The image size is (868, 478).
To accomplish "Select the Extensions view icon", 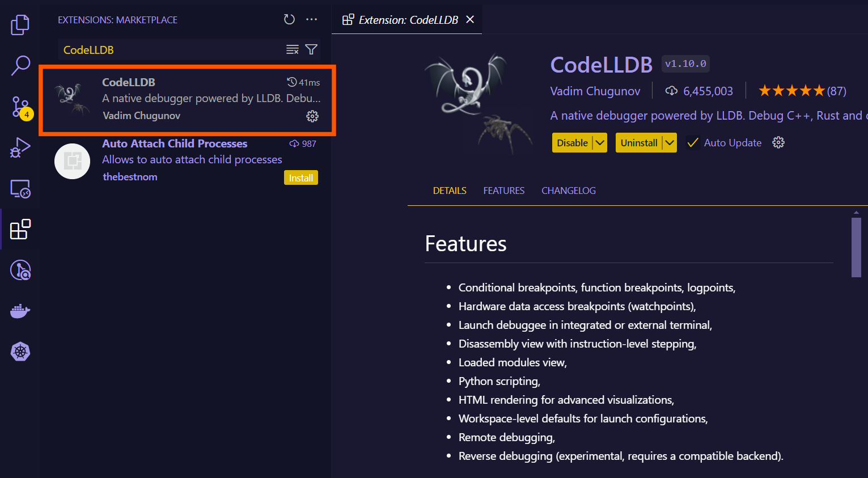I will [x=20, y=230].
